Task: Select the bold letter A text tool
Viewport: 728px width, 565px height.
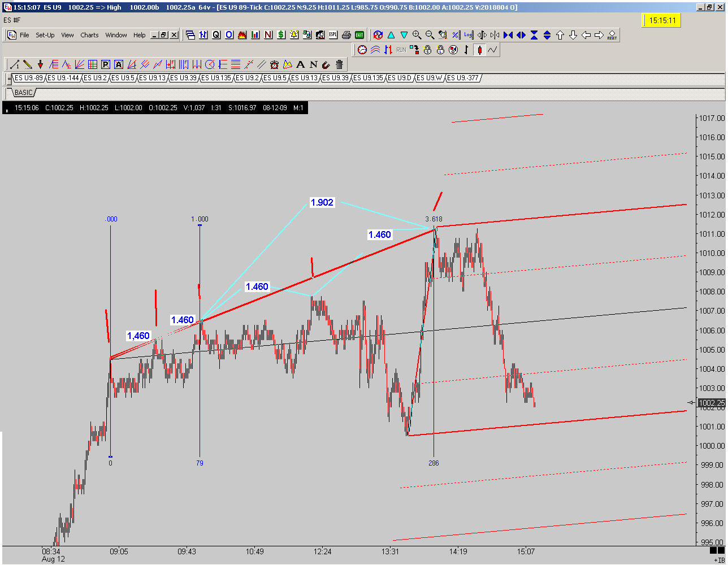Action: click(x=301, y=64)
